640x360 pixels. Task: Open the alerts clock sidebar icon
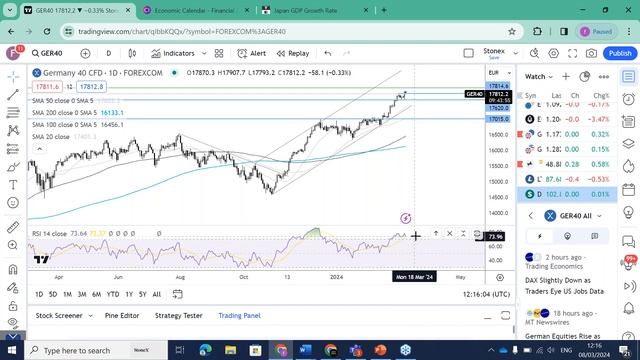click(x=629, y=99)
